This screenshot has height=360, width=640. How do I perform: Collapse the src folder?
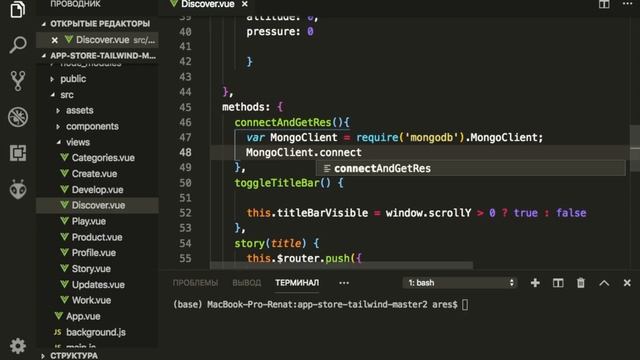pos(67,95)
